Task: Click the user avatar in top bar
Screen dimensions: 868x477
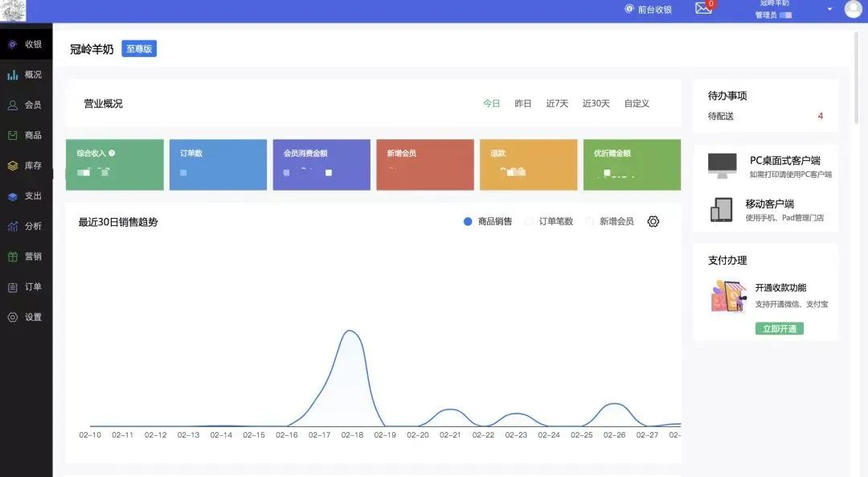Action: tap(853, 9)
